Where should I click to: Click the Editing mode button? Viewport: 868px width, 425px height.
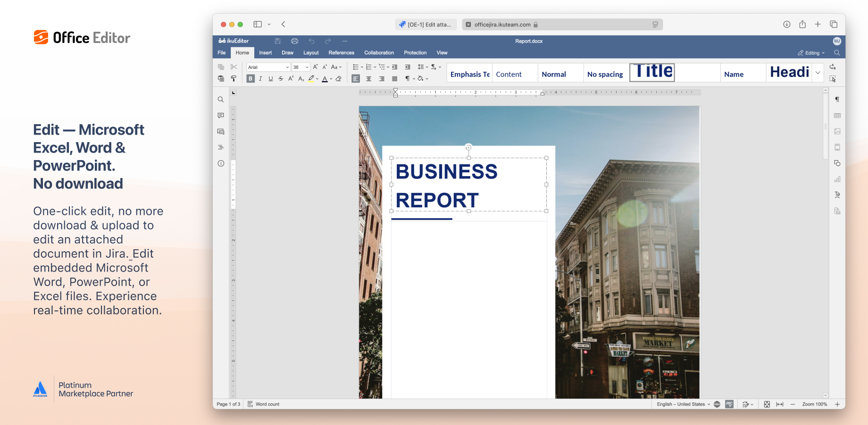[x=810, y=52]
